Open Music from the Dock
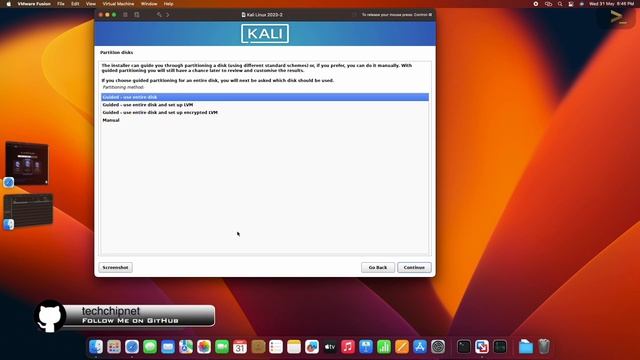The image size is (640, 360). (x=348, y=347)
